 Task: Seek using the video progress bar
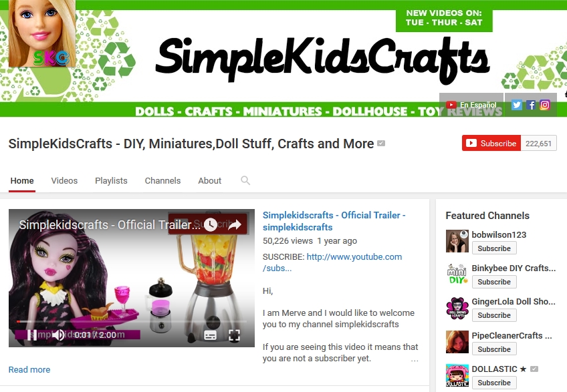point(132,321)
